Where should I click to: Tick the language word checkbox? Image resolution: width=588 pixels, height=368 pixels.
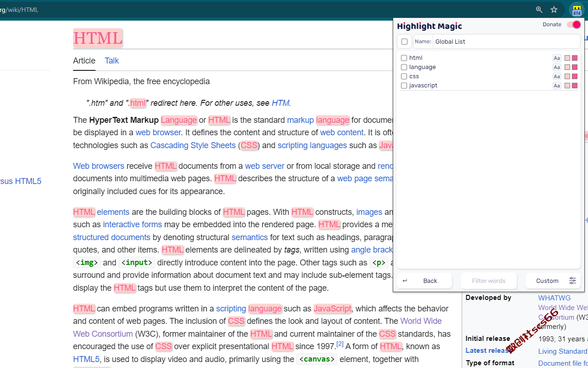(404, 67)
